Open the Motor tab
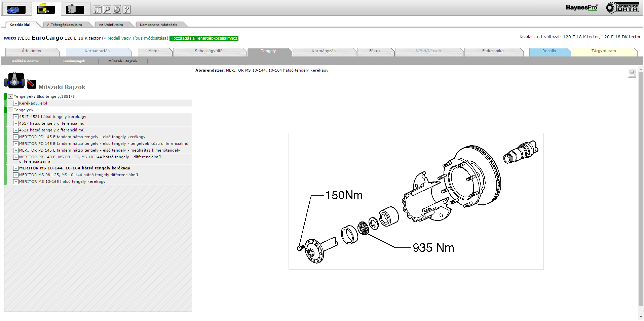Screen dimensions: 644x321 (x=154, y=51)
